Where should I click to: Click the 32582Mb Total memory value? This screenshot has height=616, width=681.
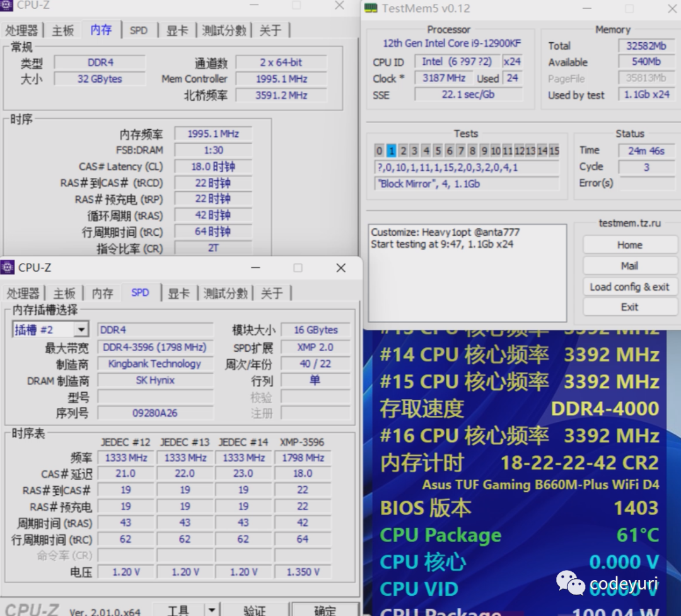pos(646,45)
